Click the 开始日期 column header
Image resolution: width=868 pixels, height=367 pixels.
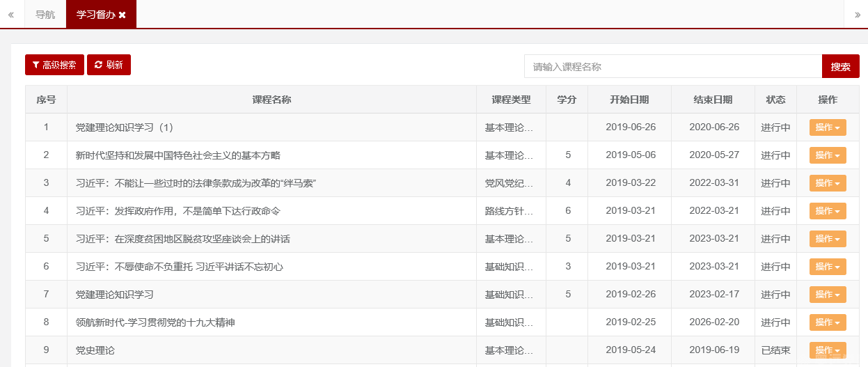point(629,100)
